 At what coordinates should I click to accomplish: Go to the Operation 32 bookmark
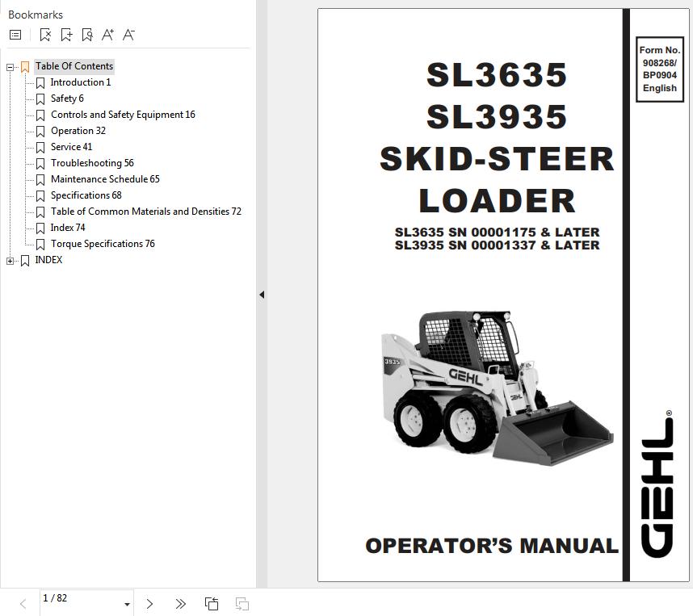pyautogui.click(x=78, y=131)
